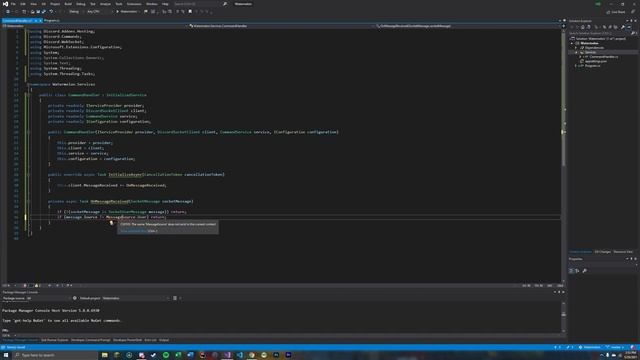Click the Undo toolbar icon
The height and width of the screenshot is (360, 640).
[x=51, y=12]
